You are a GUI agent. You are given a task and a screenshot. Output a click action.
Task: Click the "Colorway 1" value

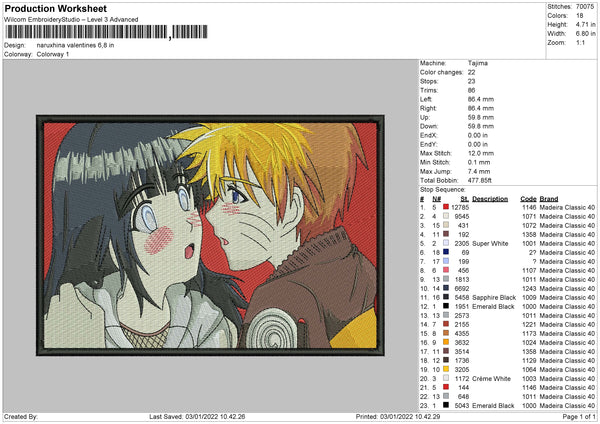click(x=53, y=54)
